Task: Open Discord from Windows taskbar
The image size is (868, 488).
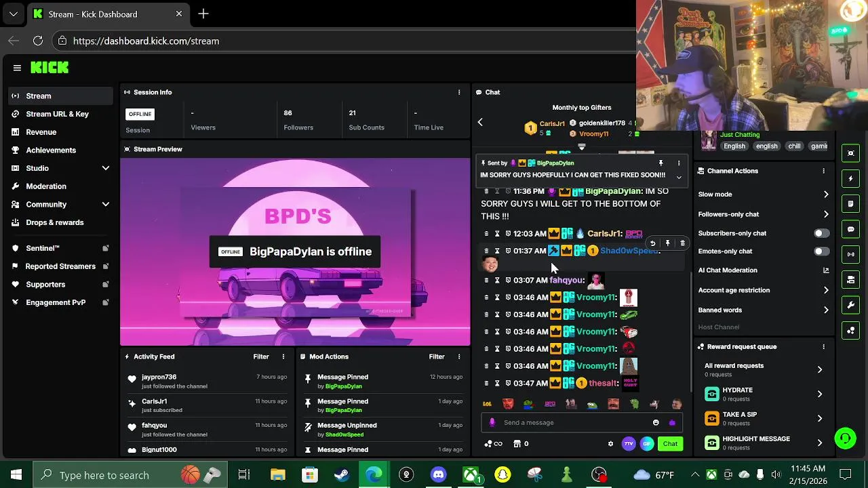Action: click(438, 475)
